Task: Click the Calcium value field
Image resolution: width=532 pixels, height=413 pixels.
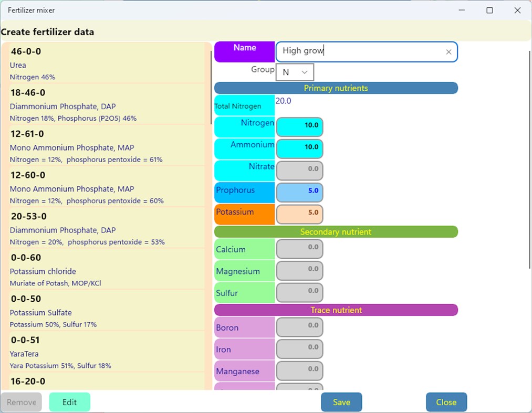Action: 299,248
